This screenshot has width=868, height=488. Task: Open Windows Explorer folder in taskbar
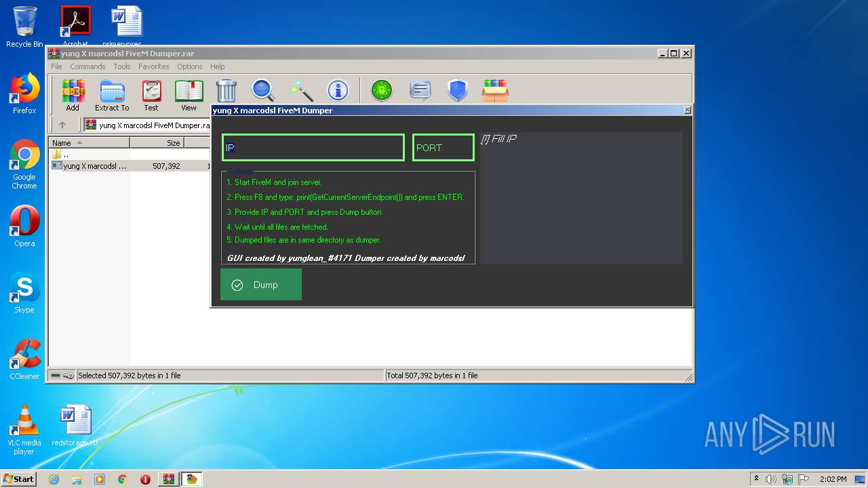[x=77, y=479]
